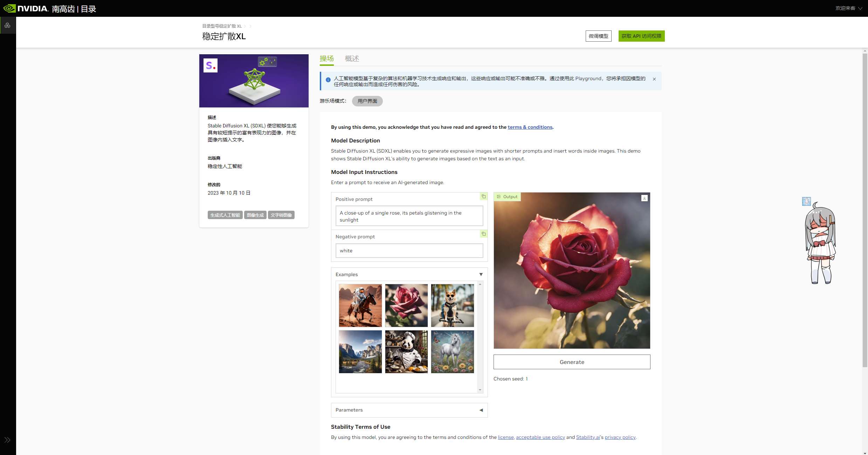
Task: Expand the Parameters section
Action: (x=409, y=410)
